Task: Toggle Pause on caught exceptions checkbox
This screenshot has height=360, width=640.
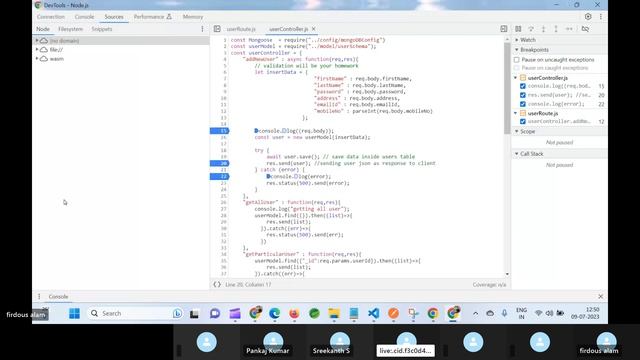Action: (x=517, y=68)
